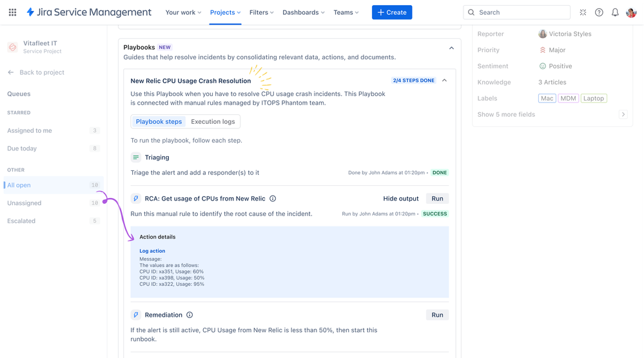Click the Create button
This screenshot has height=358, width=644.
tap(392, 12)
